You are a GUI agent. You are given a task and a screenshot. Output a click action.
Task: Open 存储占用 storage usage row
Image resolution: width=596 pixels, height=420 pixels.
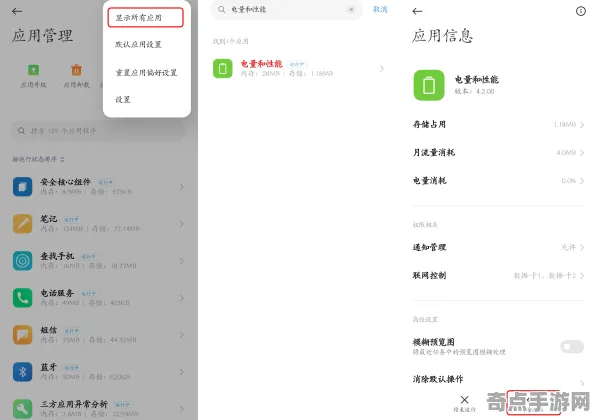pos(498,124)
